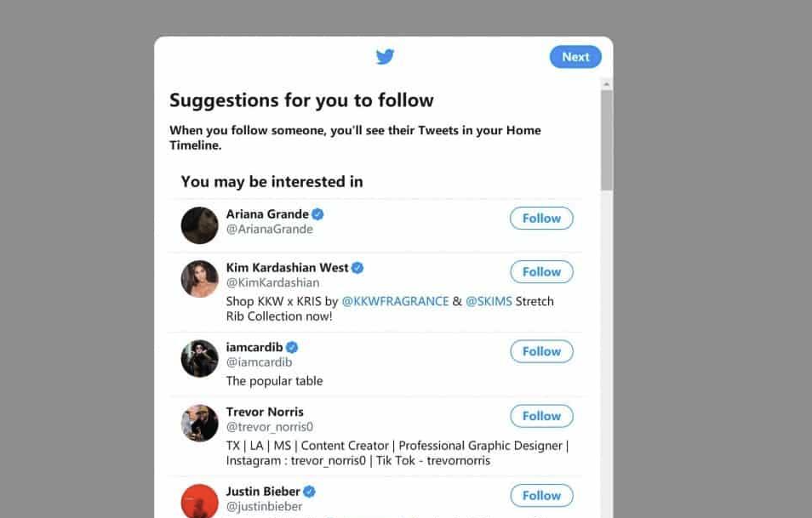Click Justin Bieber's verified badge

coord(310,492)
